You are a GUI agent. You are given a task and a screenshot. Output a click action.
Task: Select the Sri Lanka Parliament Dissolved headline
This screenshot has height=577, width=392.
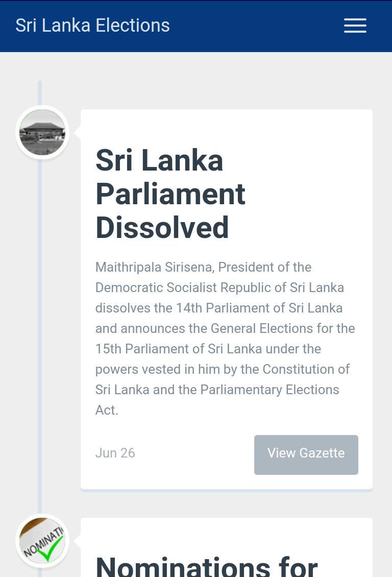coord(170,194)
